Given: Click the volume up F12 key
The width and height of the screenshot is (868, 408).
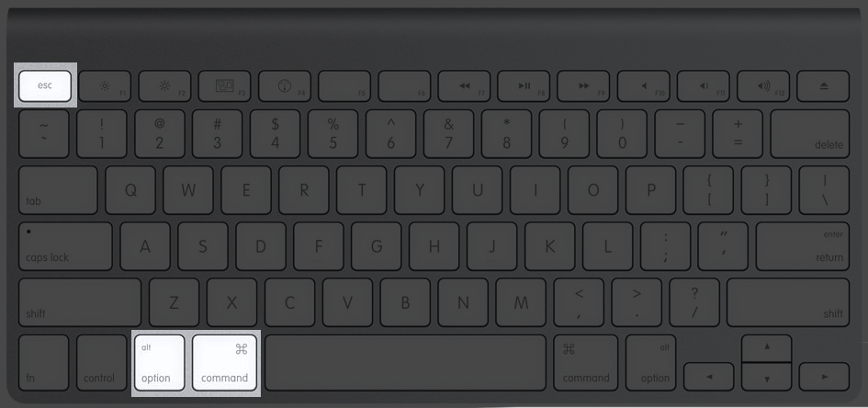Looking at the screenshot, I should tap(762, 85).
